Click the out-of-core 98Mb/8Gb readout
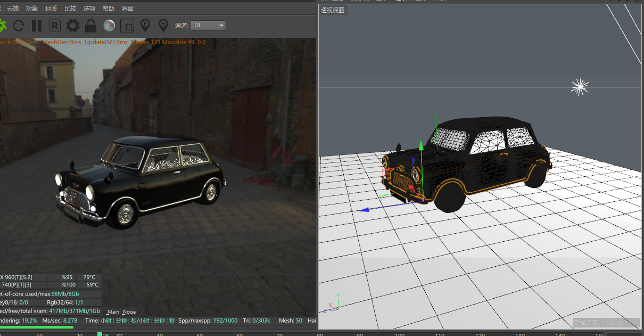 click(65, 294)
